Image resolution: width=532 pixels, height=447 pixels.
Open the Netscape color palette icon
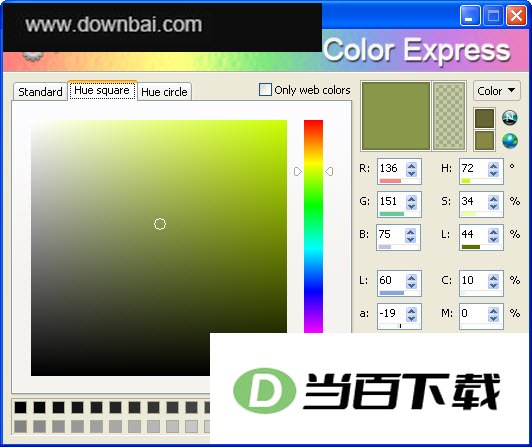click(509, 118)
